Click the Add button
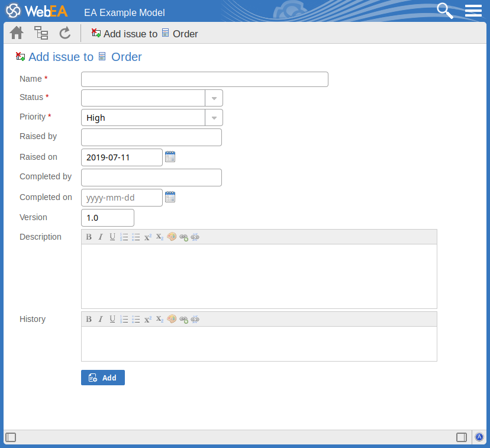The image size is (490, 448). 103,378
